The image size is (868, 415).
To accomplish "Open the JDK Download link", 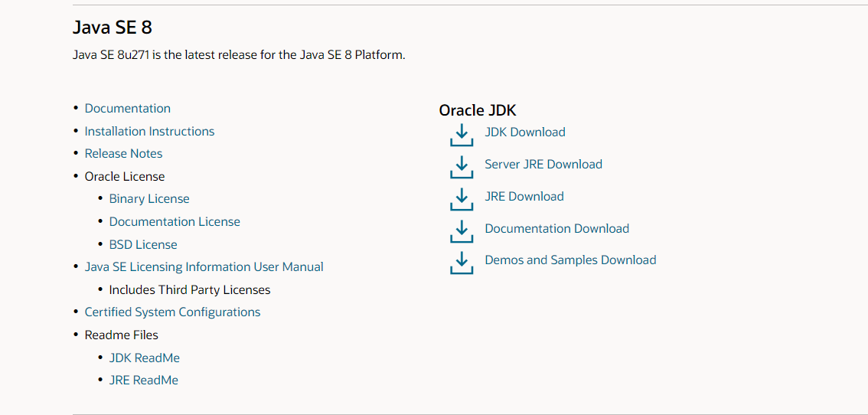I will click(x=525, y=132).
